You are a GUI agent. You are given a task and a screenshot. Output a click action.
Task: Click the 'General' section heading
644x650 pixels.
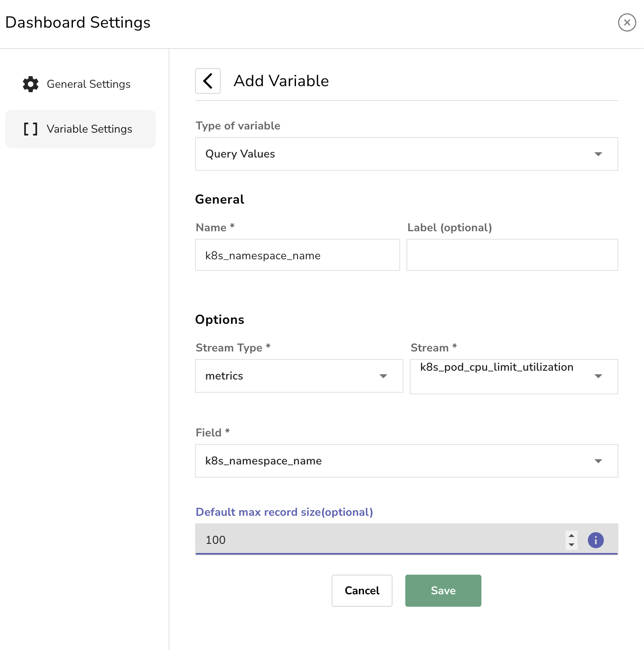[219, 200]
